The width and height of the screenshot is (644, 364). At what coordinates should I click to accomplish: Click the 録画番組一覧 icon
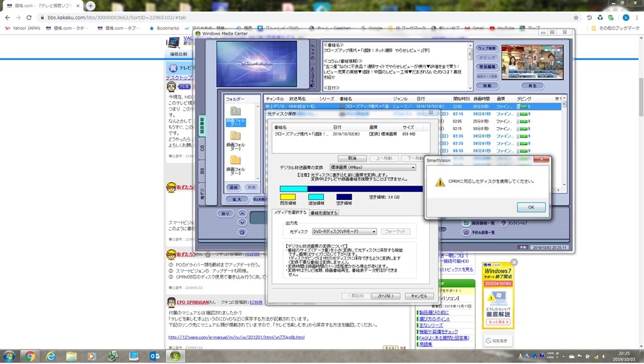coord(465,223)
